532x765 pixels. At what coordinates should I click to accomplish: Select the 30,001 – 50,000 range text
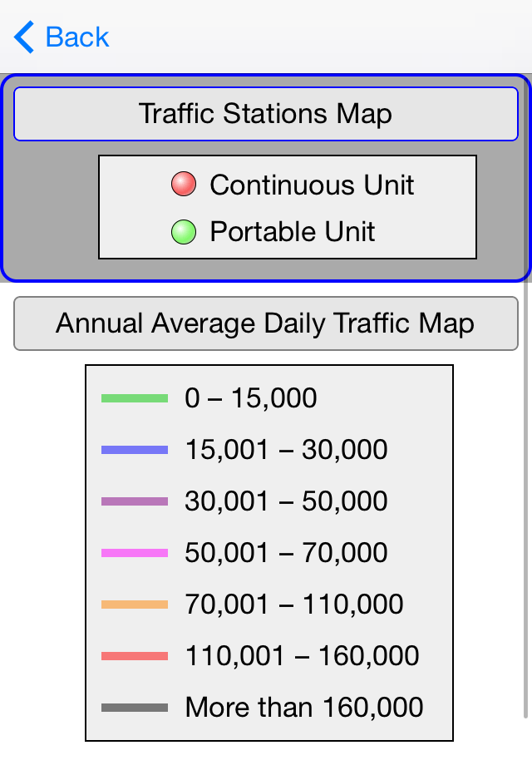(x=286, y=501)
